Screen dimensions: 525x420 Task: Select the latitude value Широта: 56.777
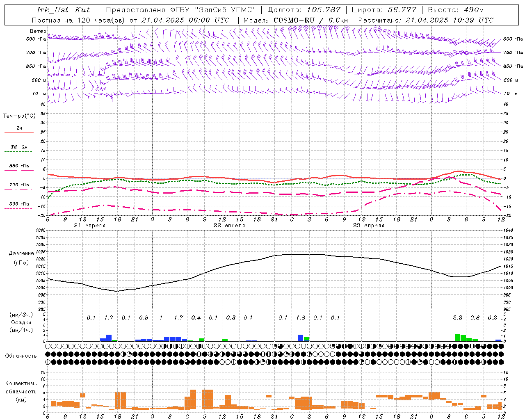(x=384, y=10)
